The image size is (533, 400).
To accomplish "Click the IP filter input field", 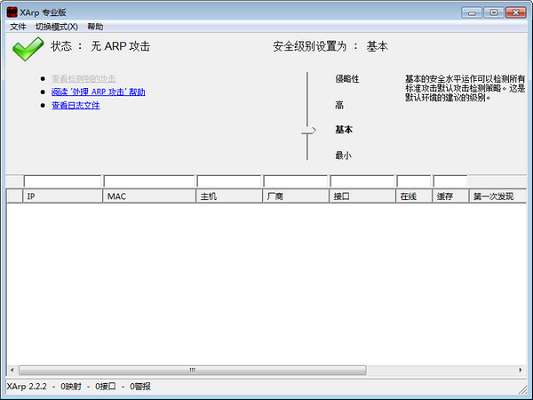I will (63, 181).
